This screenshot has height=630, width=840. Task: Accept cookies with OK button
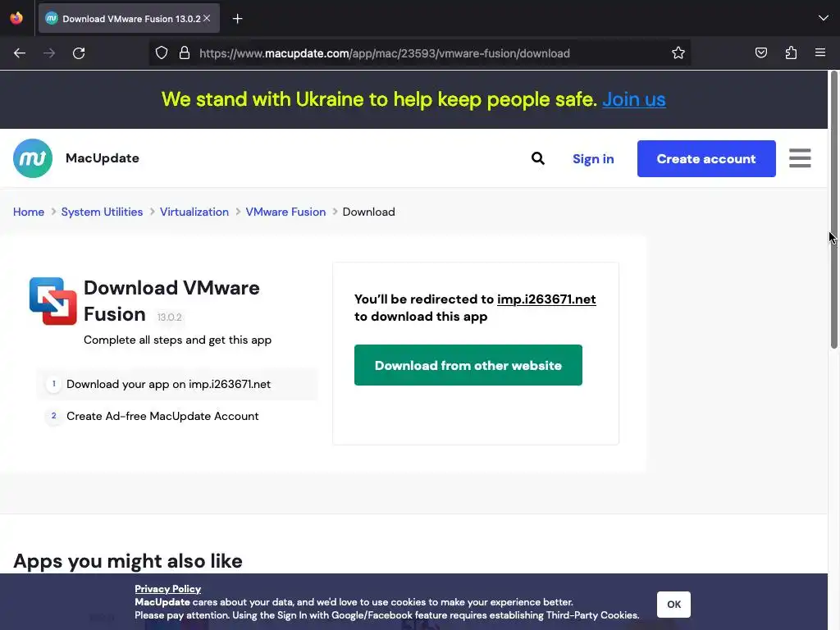(x=673, y=605)
